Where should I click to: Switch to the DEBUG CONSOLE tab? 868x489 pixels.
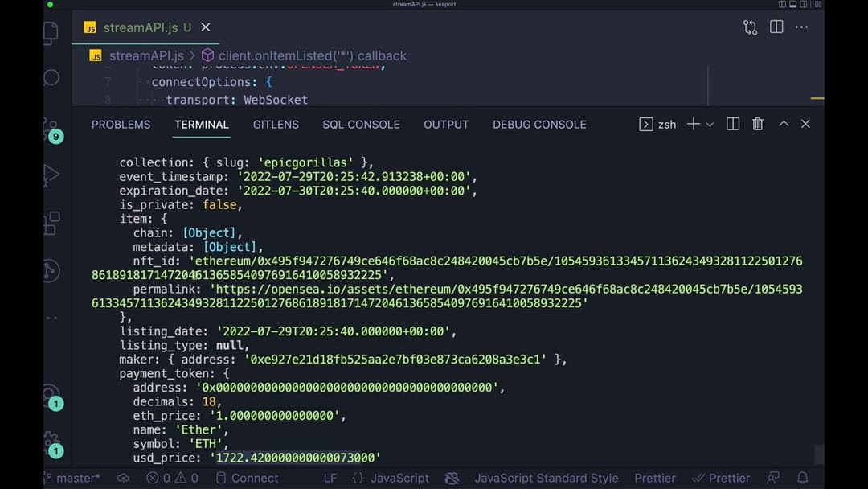point(539,125)
